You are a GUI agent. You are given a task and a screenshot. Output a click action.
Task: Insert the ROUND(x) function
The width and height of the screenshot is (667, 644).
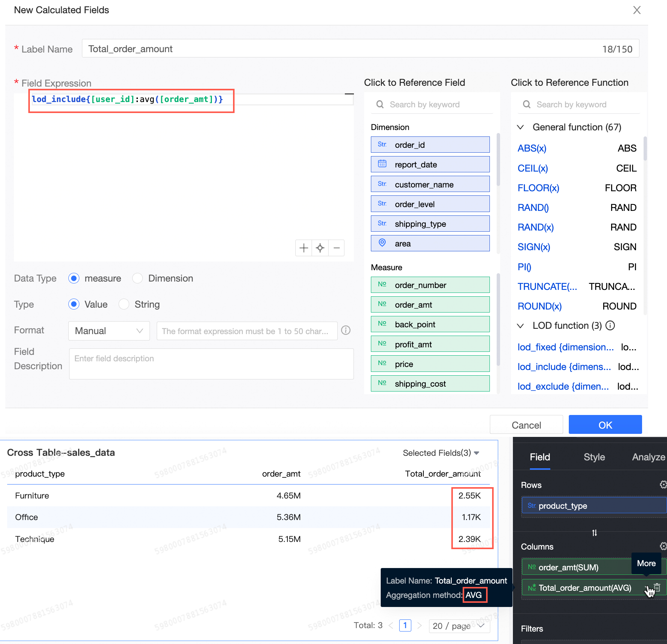[x=539, y=306]
